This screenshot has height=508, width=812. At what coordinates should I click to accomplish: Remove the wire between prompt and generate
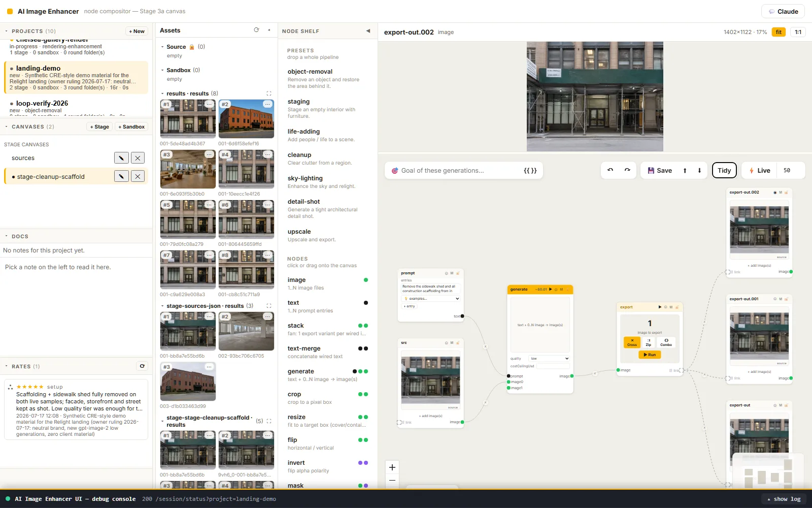[x=486, y=347]
